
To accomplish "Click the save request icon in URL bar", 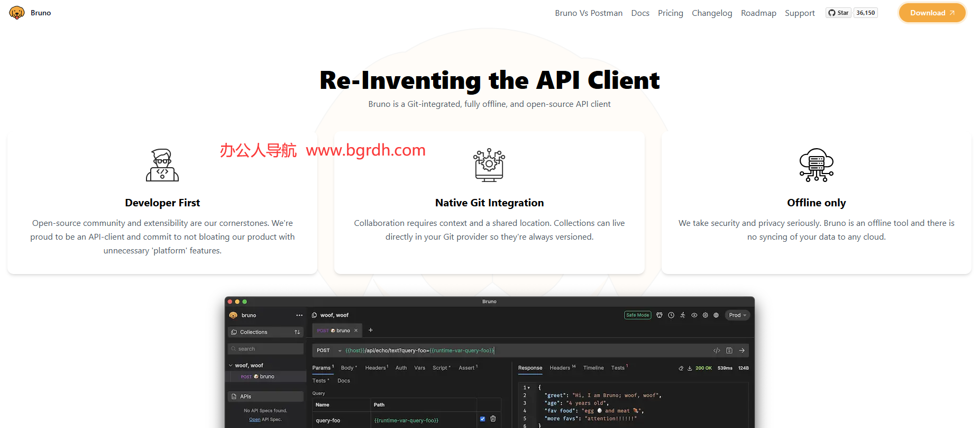I will (729, 351).
